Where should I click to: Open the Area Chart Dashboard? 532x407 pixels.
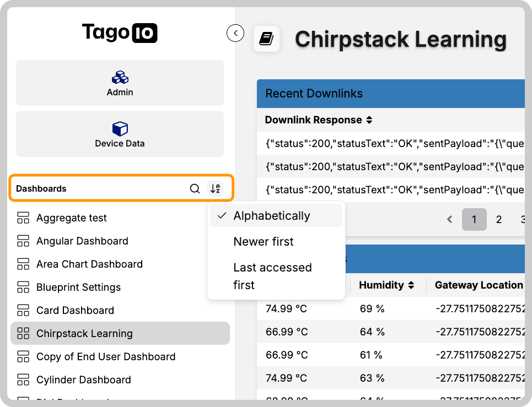click(x=120, y=264)
